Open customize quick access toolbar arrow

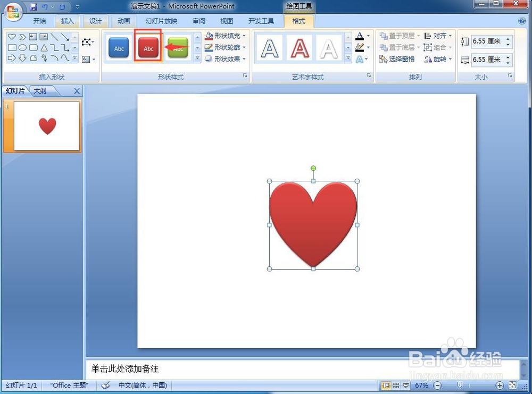point(77,6)
